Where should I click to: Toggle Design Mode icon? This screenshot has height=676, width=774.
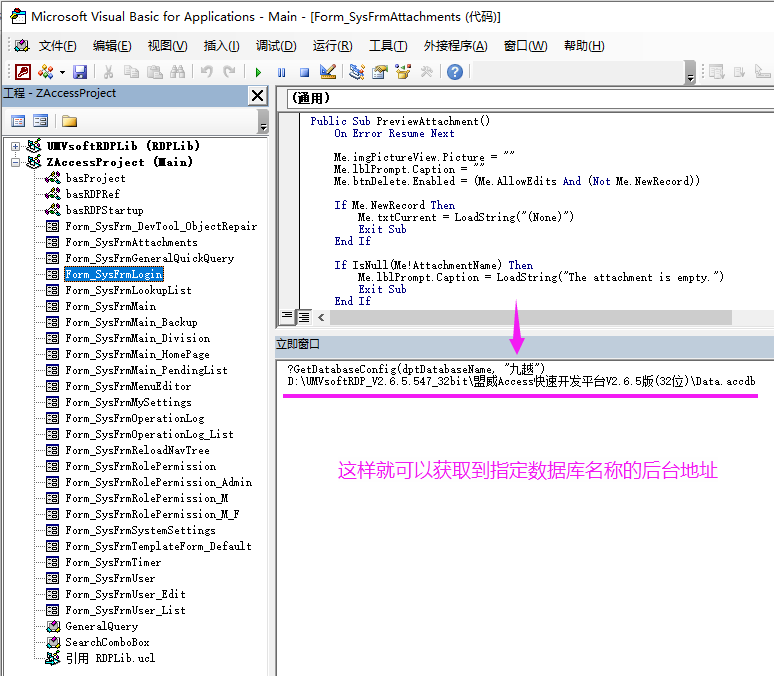click(328, 72)
